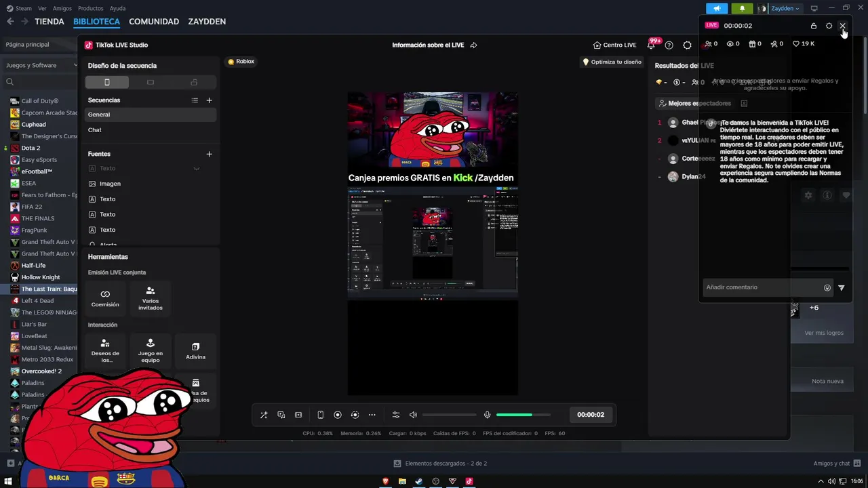Viewport: 868px width, 488px height.
Task: Open Coemisión tool
Action: 105,298
